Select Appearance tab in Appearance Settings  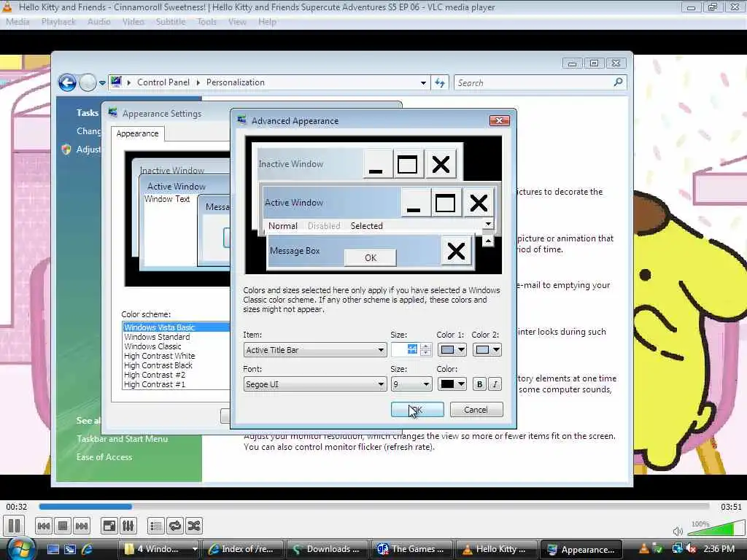pos(137,133)
